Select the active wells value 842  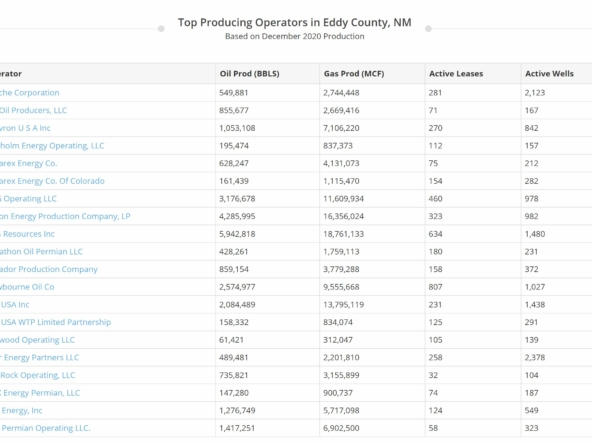(531, 128)
